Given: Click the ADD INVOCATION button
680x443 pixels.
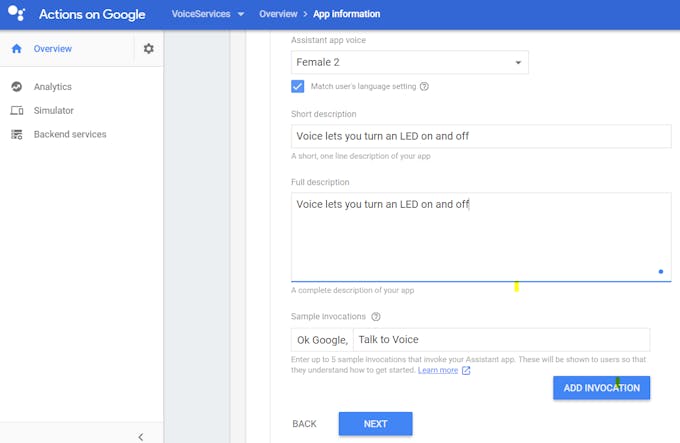Looking at the screenshot, I should pyautogui.click(x=601, y=388).
